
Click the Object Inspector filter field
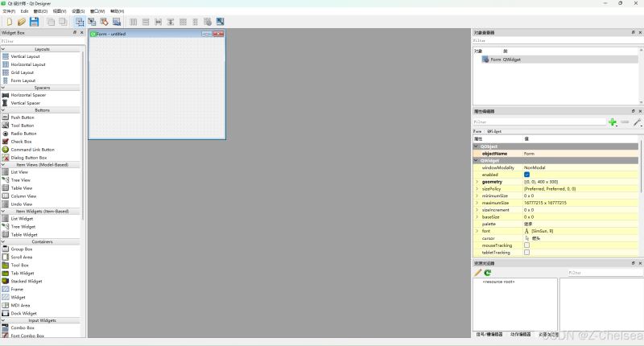pyautogui.click(x=558, y=40)
